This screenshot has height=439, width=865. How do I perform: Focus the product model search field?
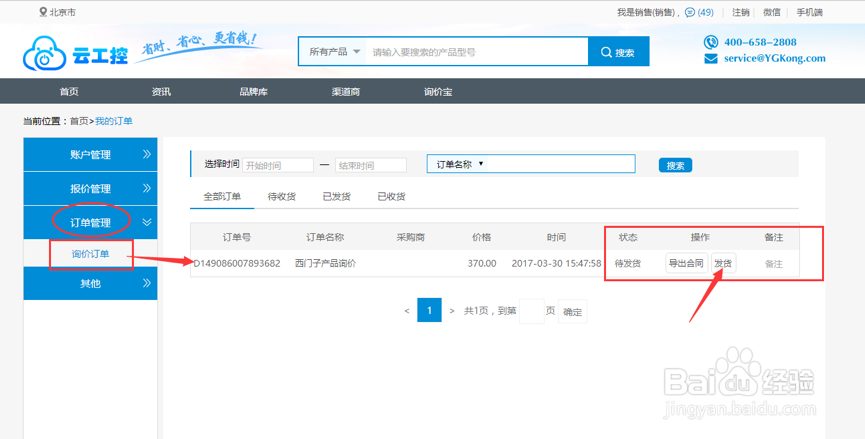tap(477, 52)
